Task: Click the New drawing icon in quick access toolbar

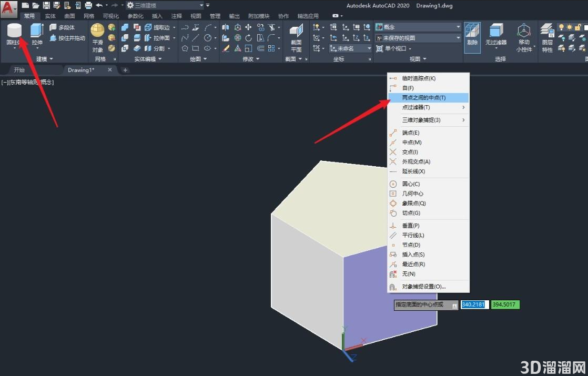Action: point(25,5)
